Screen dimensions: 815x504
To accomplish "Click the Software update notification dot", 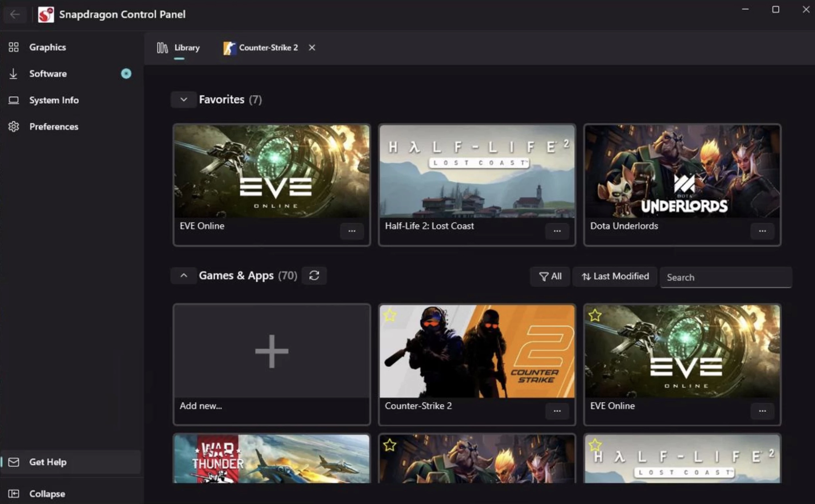I will (126, 74).
